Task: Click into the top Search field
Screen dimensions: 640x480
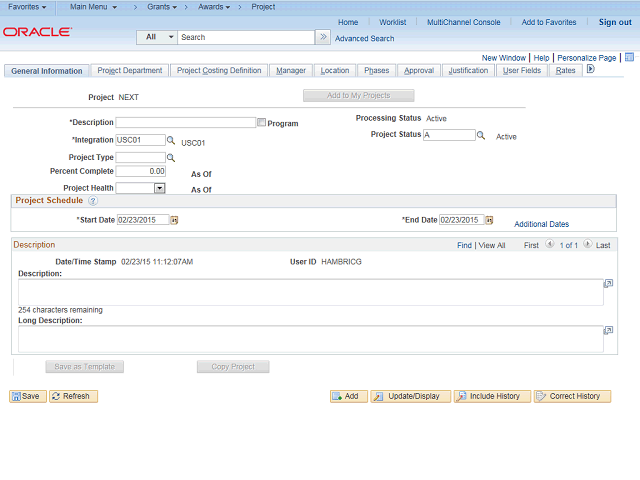Action: tap(246, 37)
